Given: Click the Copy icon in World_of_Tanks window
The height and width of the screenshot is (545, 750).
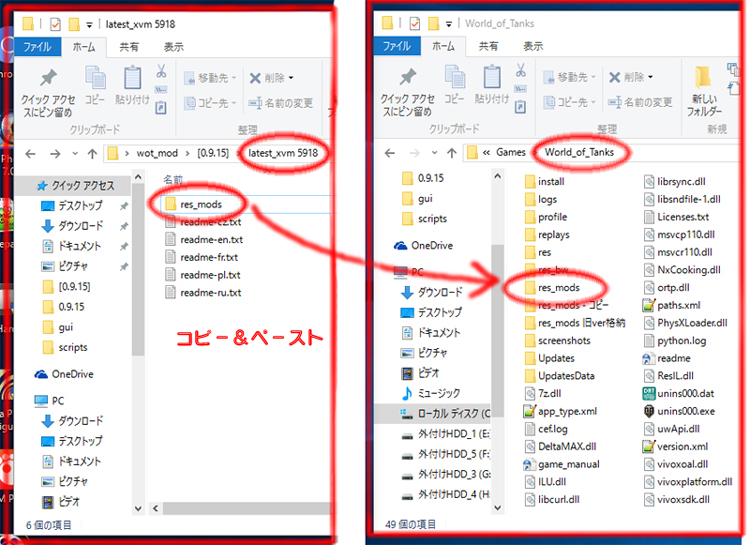Looking at the screenshot, I should (454, 85).
